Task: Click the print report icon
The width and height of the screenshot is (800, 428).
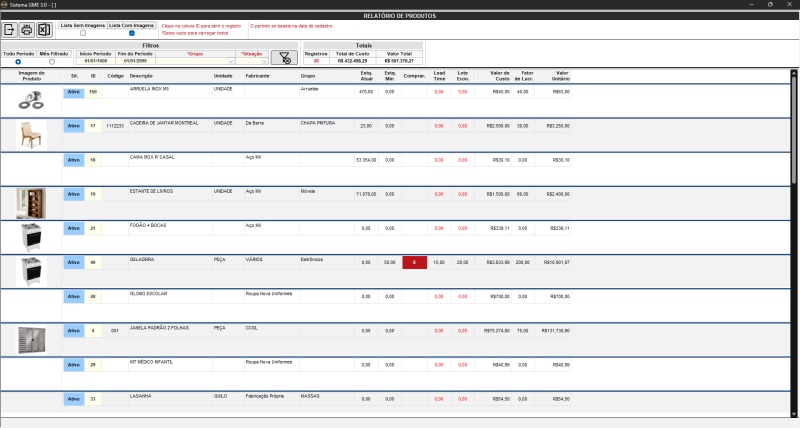Action: tap(27, 29)
